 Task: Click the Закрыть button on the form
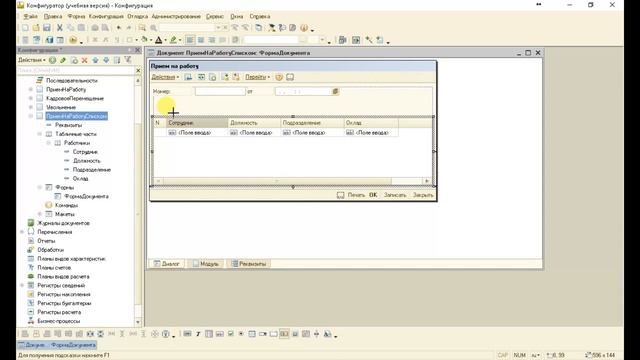coord(423,195)
